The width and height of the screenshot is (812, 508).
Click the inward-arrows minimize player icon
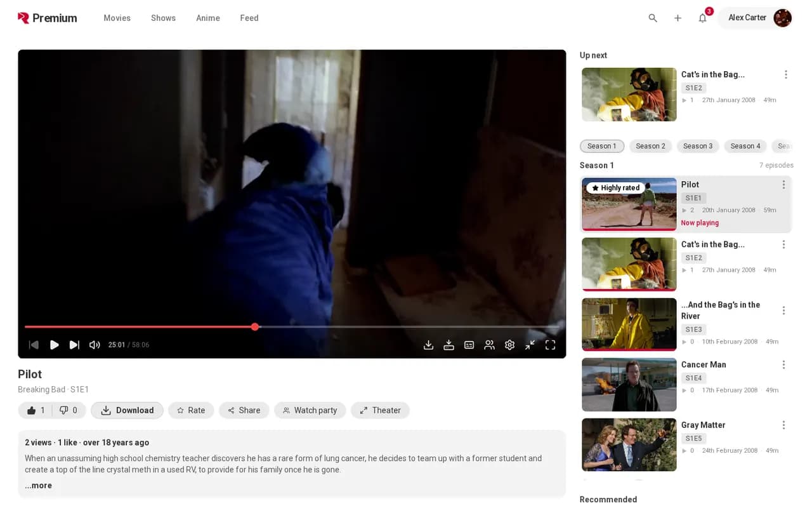(x=530, y=345)
